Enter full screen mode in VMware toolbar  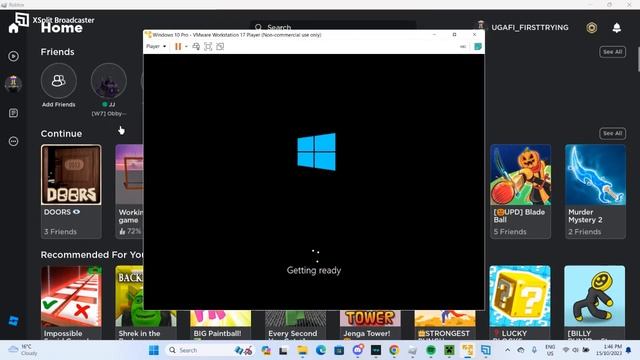pyautogui.click(x=208, y=47)
